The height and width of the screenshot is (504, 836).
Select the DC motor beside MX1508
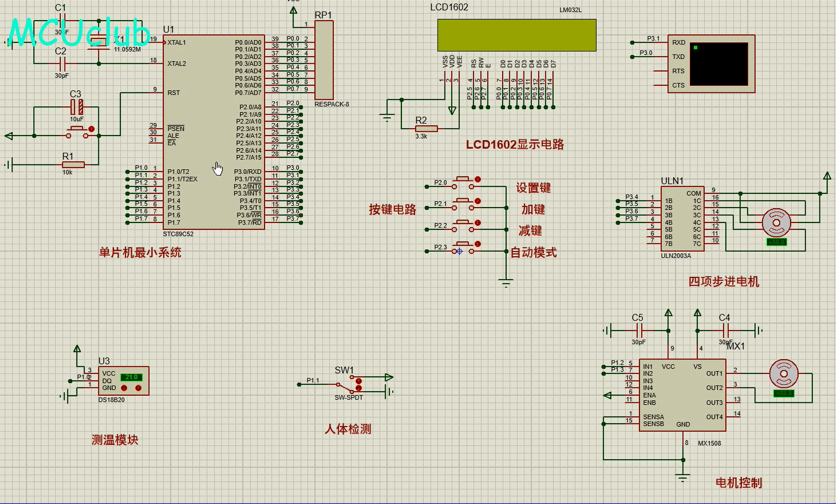click(783, 374)
